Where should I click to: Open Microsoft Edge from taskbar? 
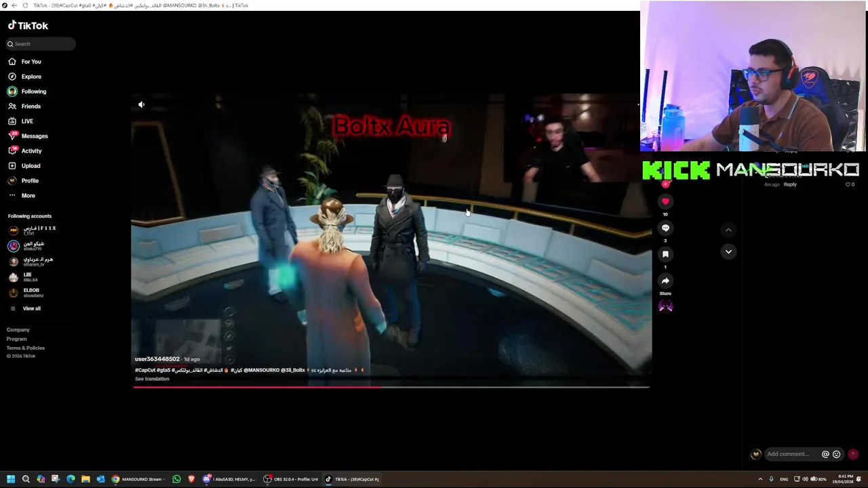tap(71, 479)
